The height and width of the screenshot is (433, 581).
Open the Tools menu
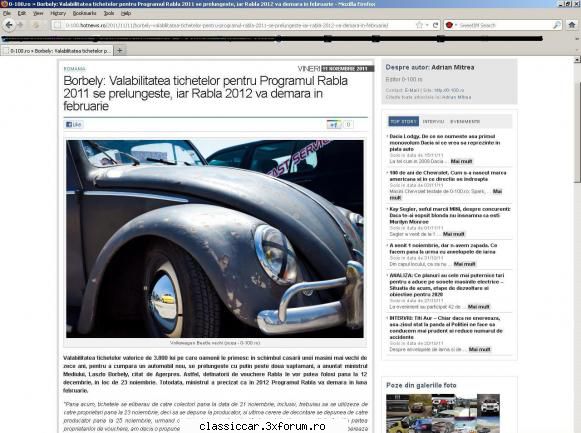click(109, 13)
